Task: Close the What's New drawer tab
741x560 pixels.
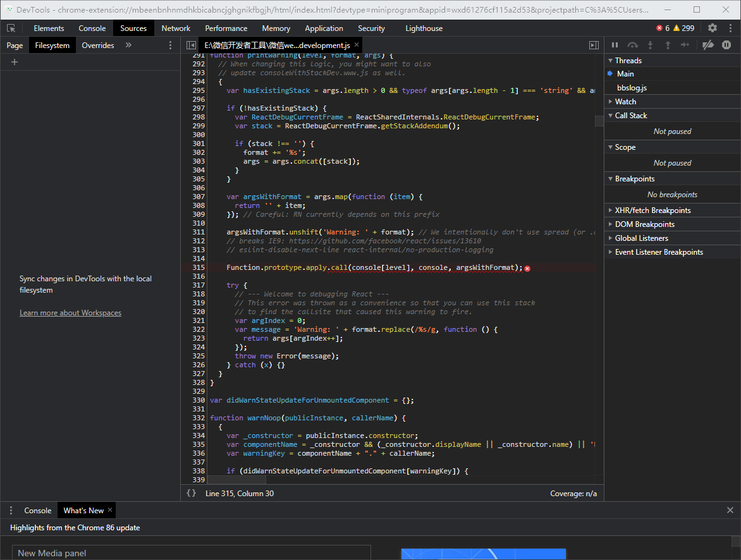Action: tap(110, 510)
